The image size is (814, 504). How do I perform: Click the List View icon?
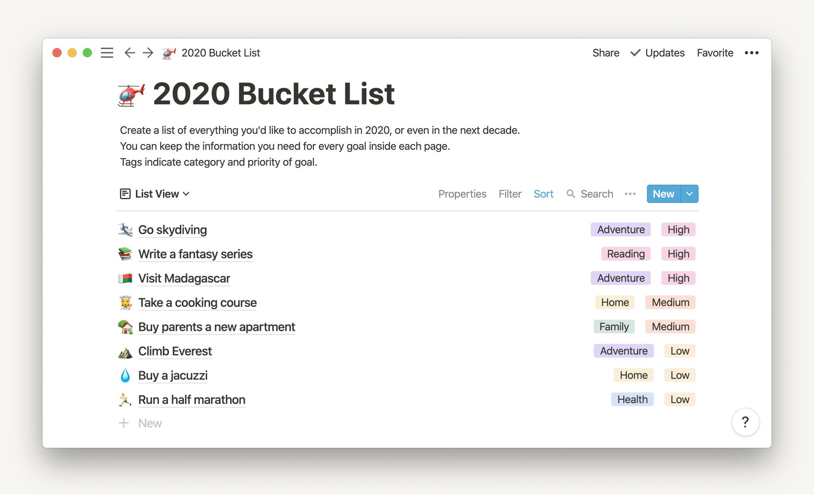[x=125, y=194]
